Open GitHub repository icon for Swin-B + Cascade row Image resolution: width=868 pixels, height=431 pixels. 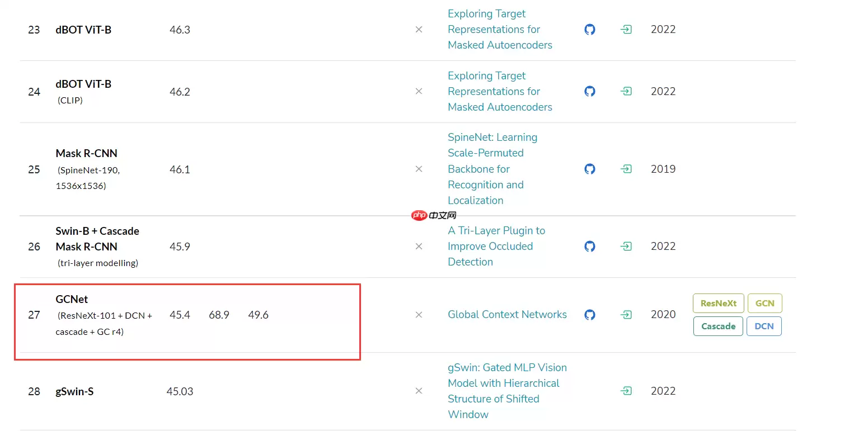[590, 246]
